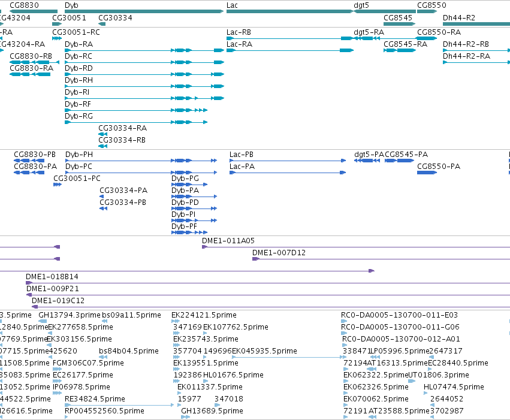
Task: Click the Dyb-PI protein label
Action: 183,214
